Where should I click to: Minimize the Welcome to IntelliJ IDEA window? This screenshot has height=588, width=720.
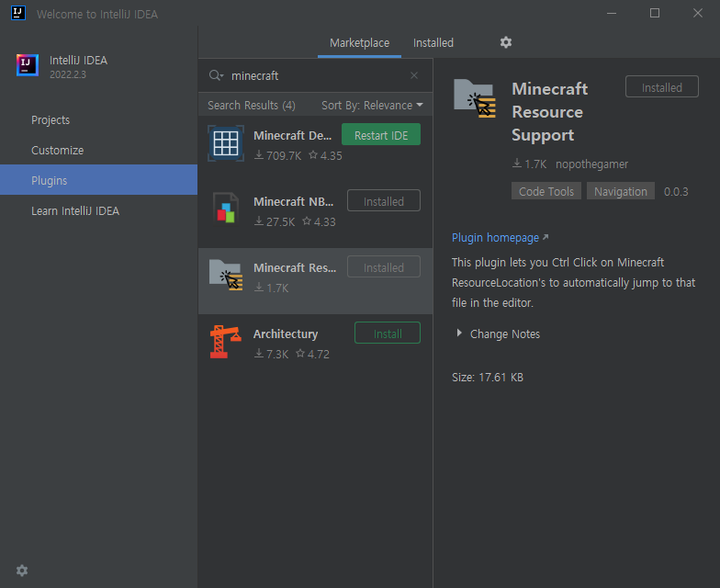coord(612,13)
